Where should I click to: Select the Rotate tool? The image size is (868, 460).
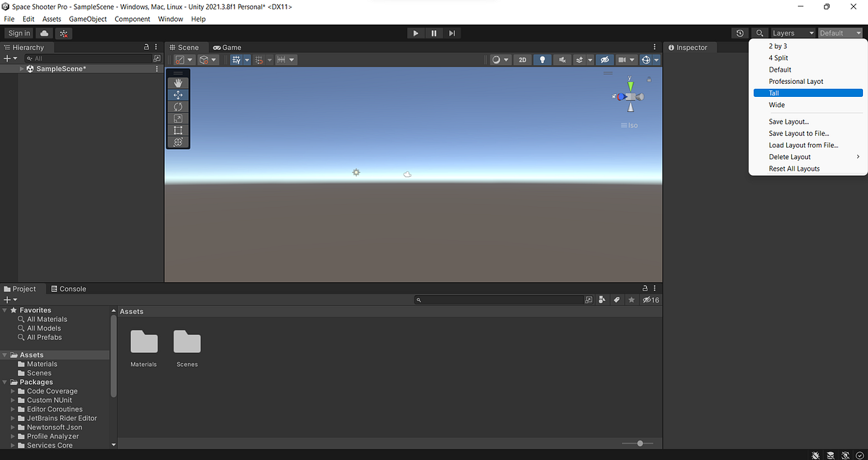click(178, 106)
